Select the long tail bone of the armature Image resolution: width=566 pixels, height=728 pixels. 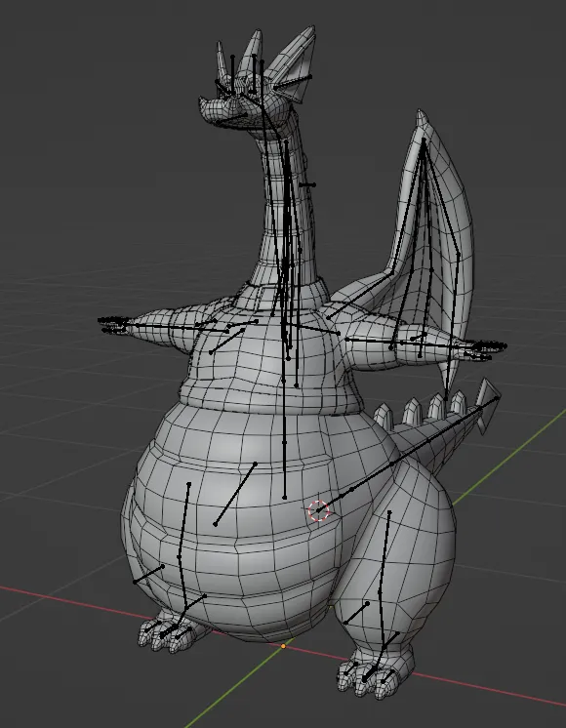[x=408, y=454]
